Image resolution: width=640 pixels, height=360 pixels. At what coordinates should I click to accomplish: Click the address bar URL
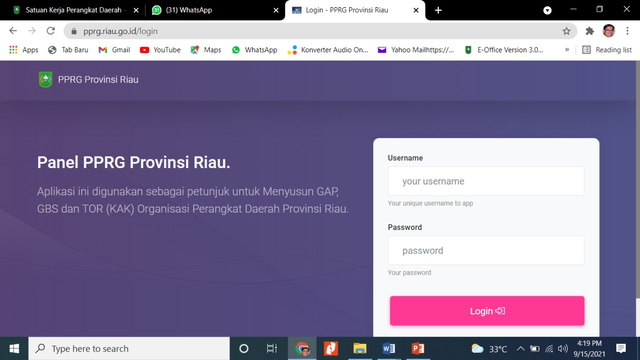point(120,31)
